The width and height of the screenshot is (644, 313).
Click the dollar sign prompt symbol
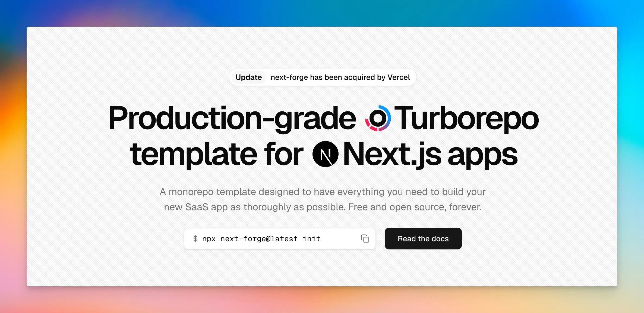point(195,239)
